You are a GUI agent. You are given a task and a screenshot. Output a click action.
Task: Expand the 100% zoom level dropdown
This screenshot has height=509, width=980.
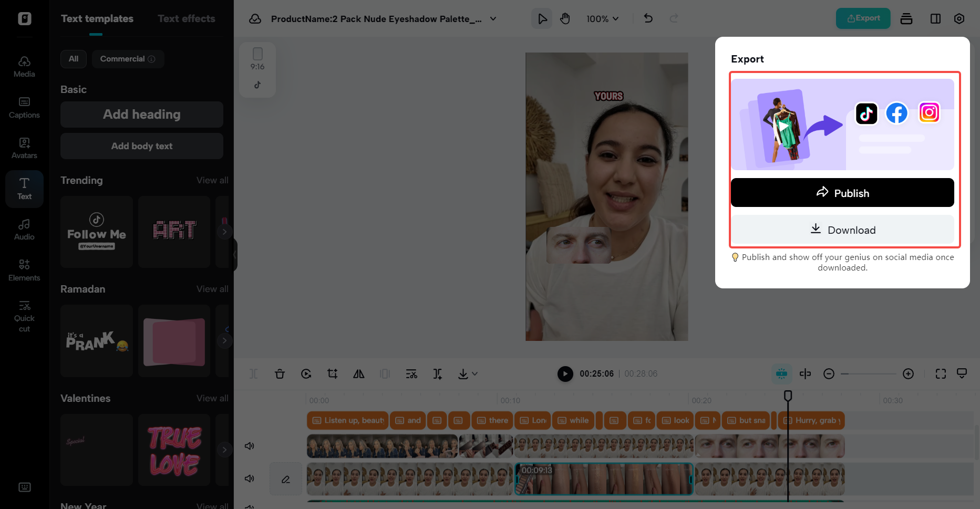602,18
